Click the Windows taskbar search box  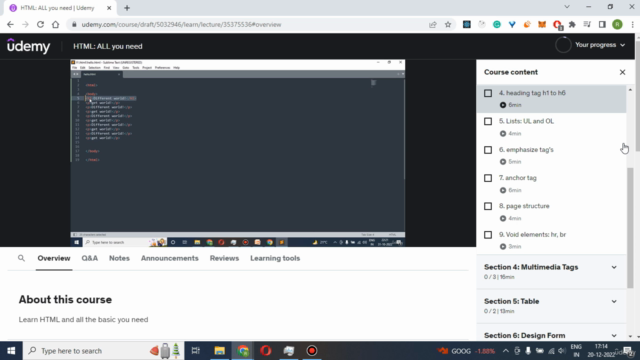[104, 351]
